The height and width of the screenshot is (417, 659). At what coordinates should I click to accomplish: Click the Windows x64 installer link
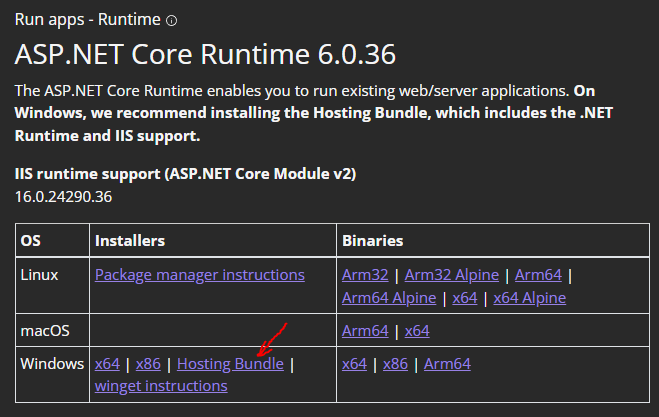[x=107, y=364]
